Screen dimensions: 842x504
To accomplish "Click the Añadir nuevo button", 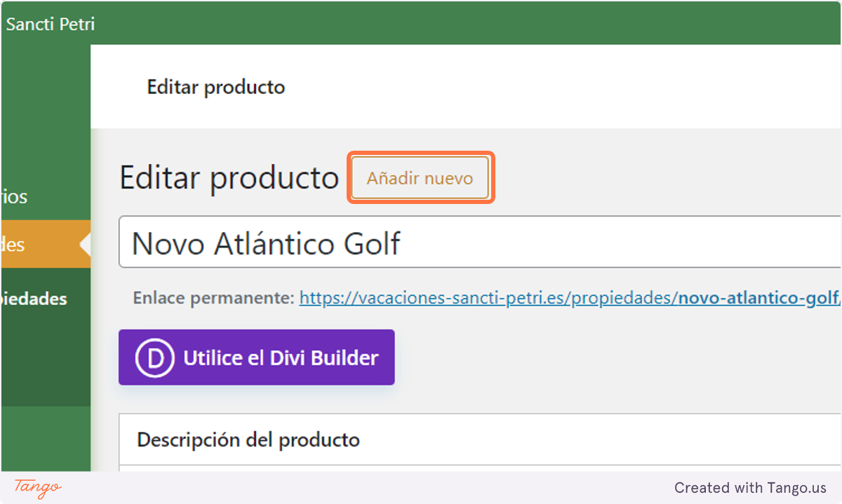I will [420, 178].
